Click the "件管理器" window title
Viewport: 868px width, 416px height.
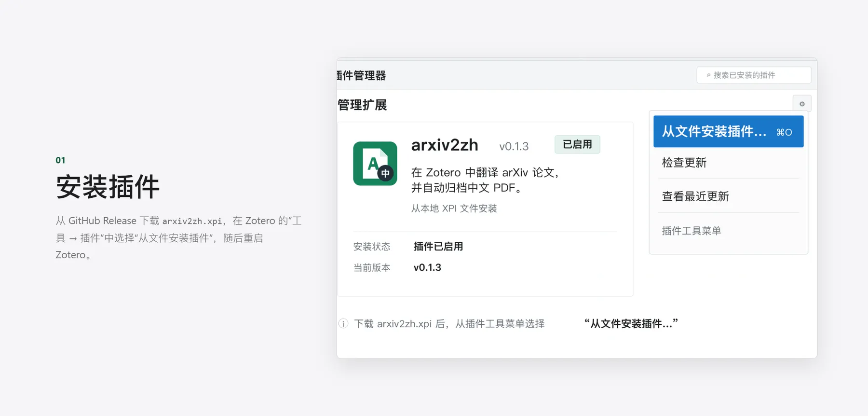click(362, 75)
